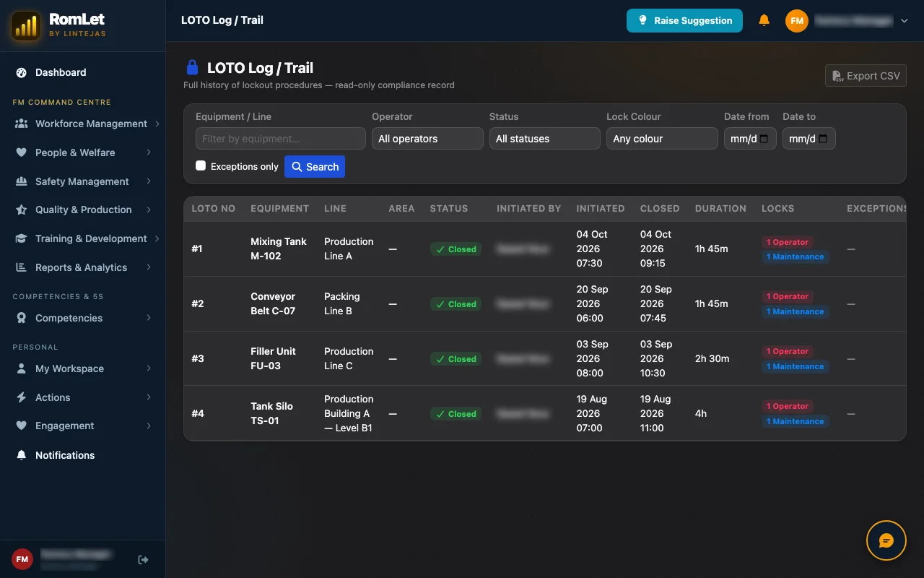Screen dimensions: 924x578
Task: Open the All statuses dropdown
Action: [545, 139]
